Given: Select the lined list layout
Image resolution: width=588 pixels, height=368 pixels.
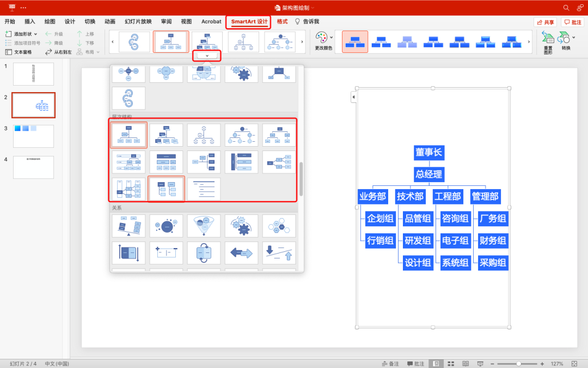Looking at the screenshot, I should click(204, 189).
